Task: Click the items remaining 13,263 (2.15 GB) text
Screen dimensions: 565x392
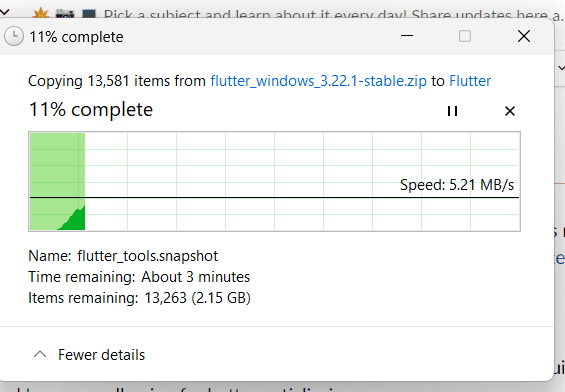Action: tap(197, 298)
